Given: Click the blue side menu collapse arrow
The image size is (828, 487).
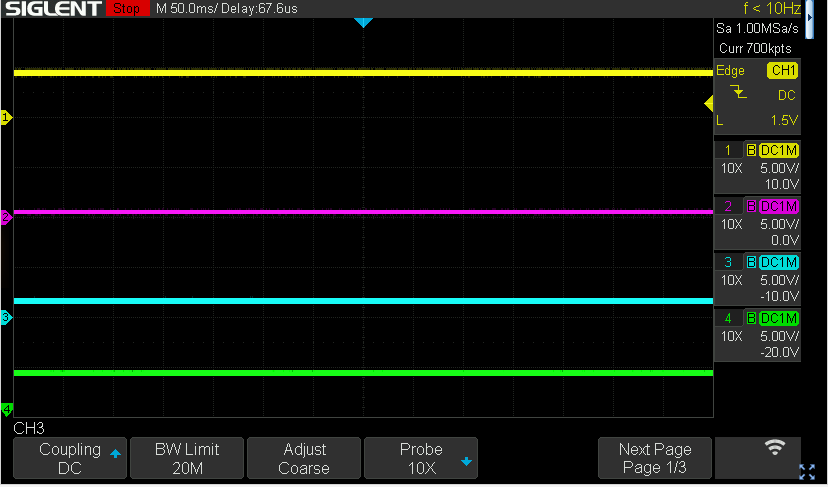Looking at the screenshot, I should [x=810, y=18].
